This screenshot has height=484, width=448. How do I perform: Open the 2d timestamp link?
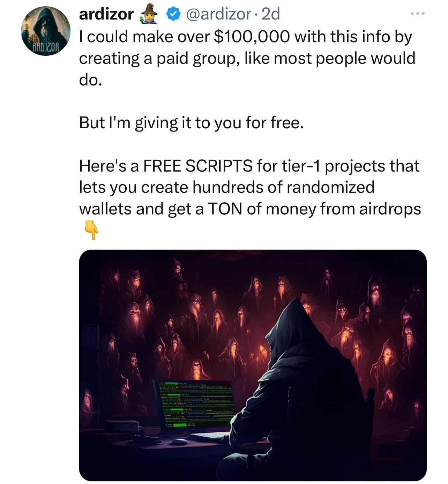click(x=270, y=14)
